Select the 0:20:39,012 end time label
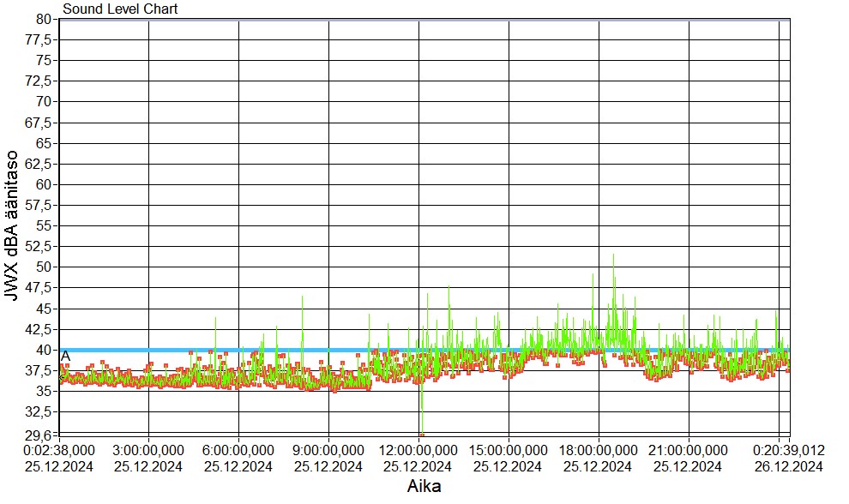This screenshot has width=849, height=504. (787, 450)
